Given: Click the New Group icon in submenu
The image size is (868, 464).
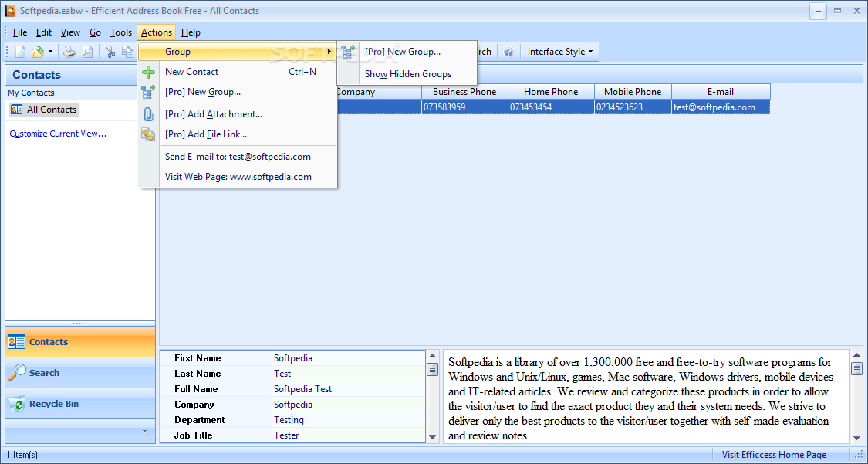Looking at the screenshot, I should click(348, 52).
